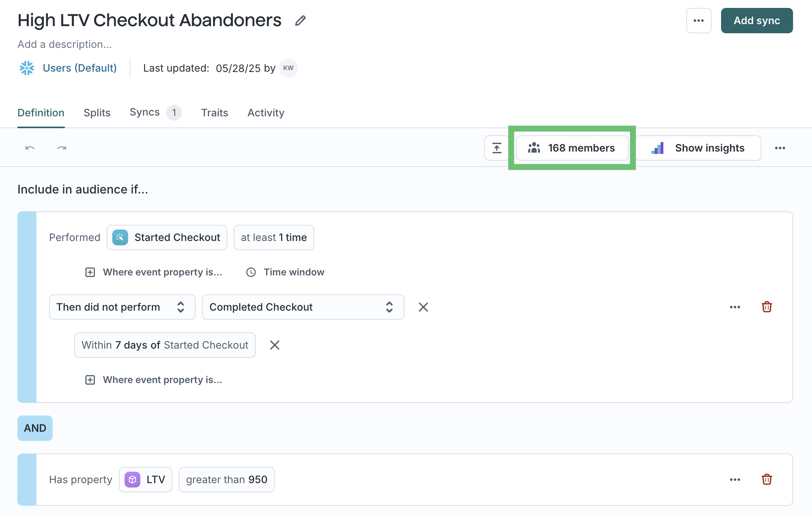
Task: Open the 'Then did not perform' dropdown
Action: coord(122,307)
